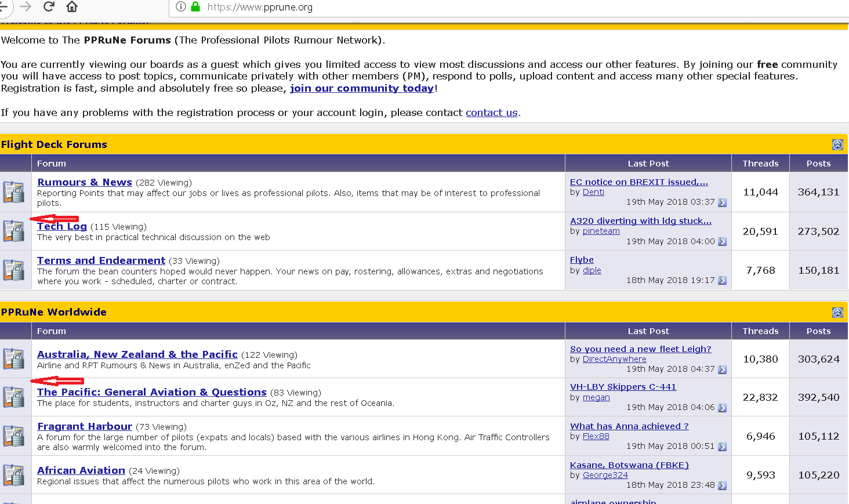View user profile of pineteam

[601, 231]
